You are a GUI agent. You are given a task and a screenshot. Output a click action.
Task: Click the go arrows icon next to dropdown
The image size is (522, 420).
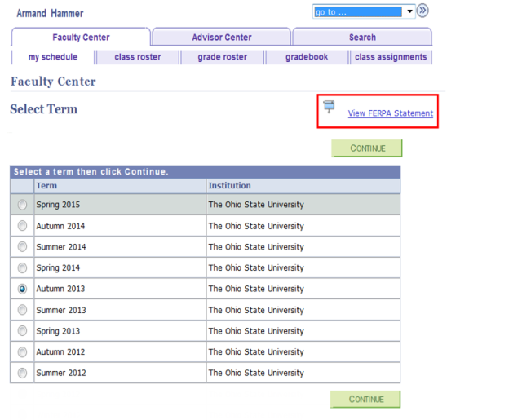[422, 11]
